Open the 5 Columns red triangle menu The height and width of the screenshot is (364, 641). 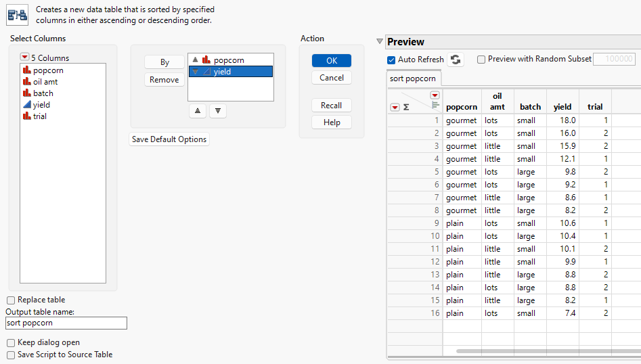(25, 58)
